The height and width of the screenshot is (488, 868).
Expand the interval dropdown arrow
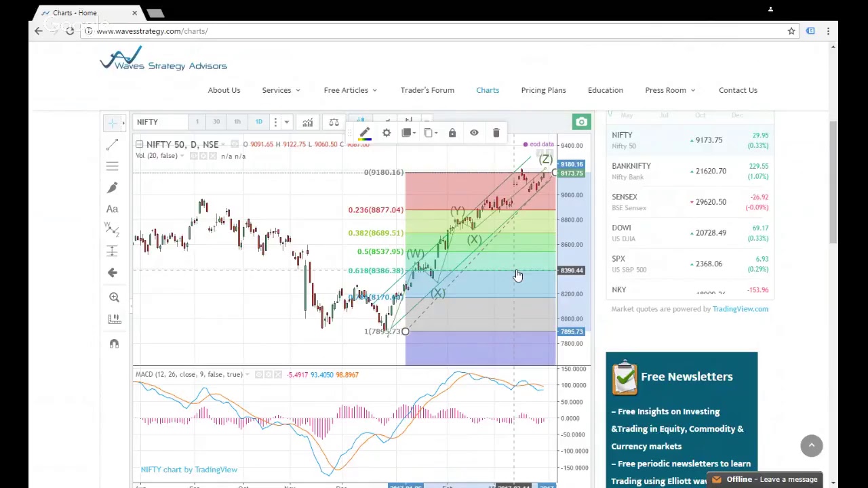tap(286, 122)
